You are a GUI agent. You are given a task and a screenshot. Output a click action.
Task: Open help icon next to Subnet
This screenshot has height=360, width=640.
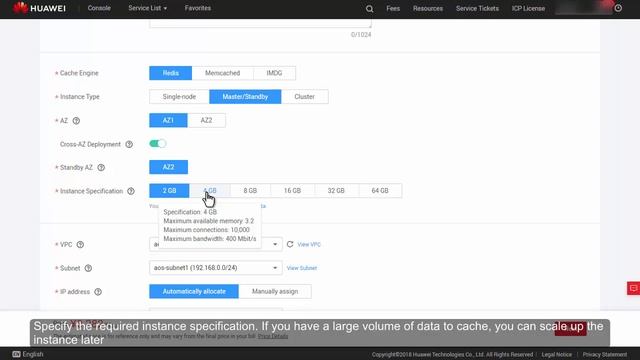(x=88, y=268)
